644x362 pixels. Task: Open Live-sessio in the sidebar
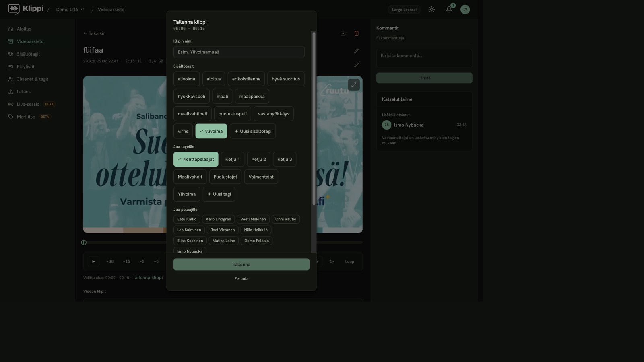tap(31, 104)
